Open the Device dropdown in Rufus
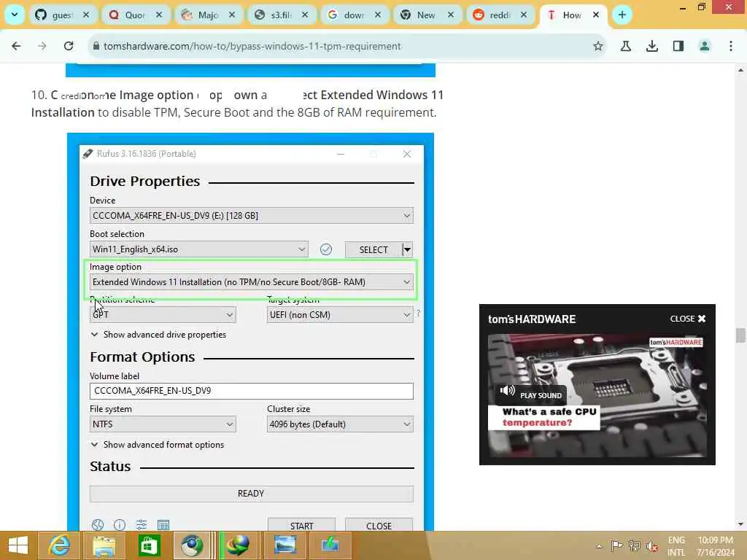 pos(251,216)
